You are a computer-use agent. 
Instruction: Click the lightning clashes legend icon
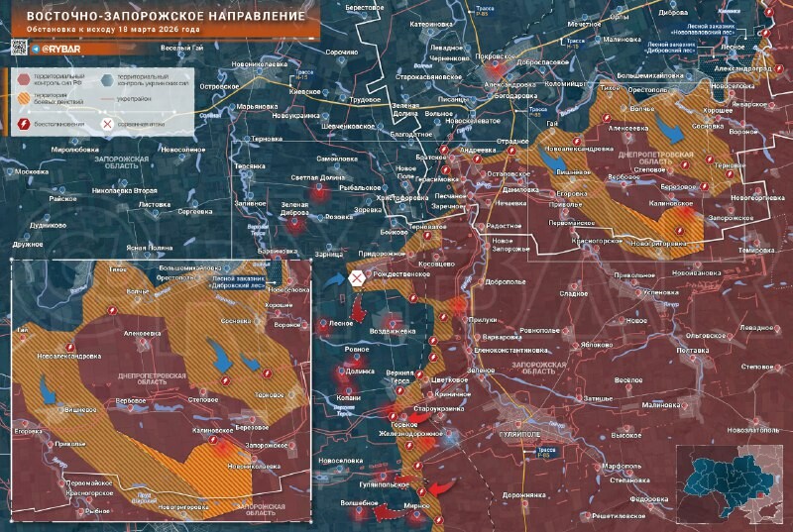click(x=23, y=125)
